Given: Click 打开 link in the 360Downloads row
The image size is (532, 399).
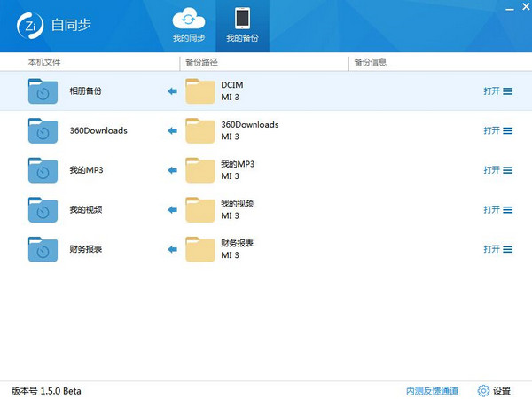Looking at the screenshot, I should 491,130.
